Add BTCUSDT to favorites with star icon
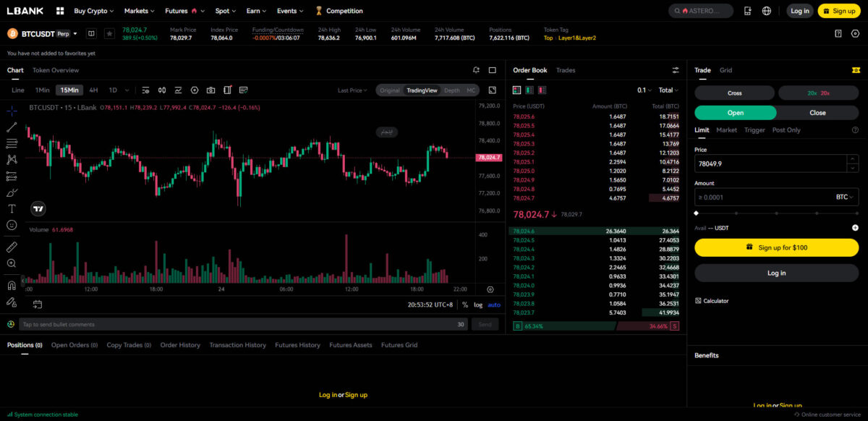868x421 pixels. pyautogui.click(x=109, y=33)
